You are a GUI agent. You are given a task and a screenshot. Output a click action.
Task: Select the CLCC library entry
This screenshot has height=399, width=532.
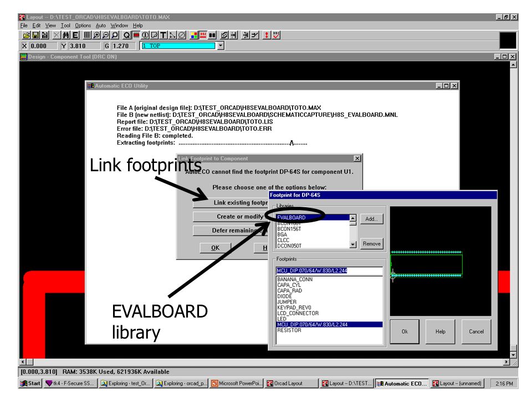pyautogui.click(x=313, y=240)
